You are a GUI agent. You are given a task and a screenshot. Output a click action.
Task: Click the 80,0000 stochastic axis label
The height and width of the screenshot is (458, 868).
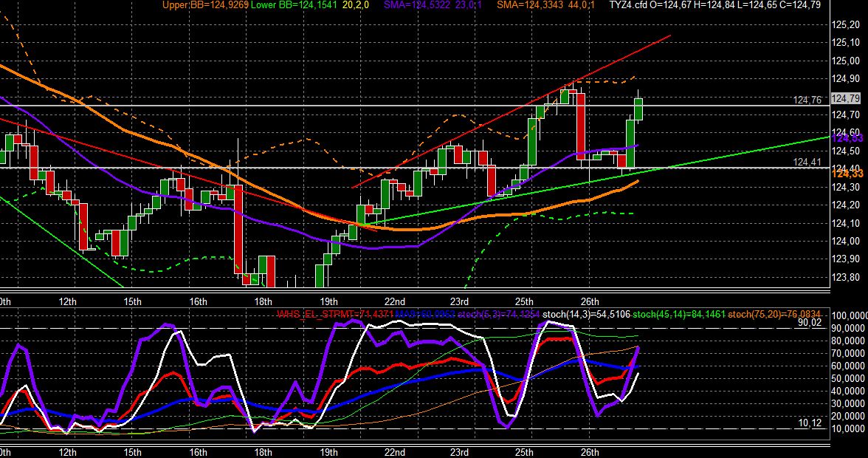tap(847, 341)
